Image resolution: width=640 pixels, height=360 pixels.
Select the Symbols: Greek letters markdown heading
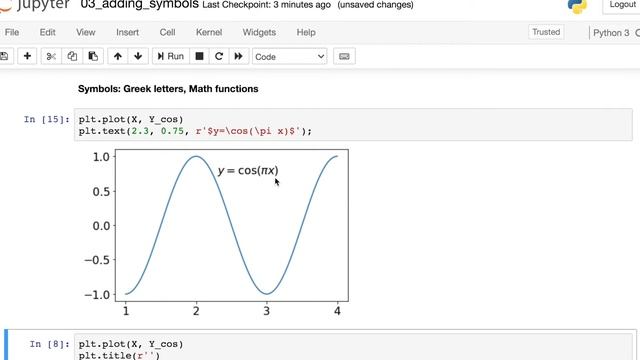pyautogui.click(x=168, y=89)
